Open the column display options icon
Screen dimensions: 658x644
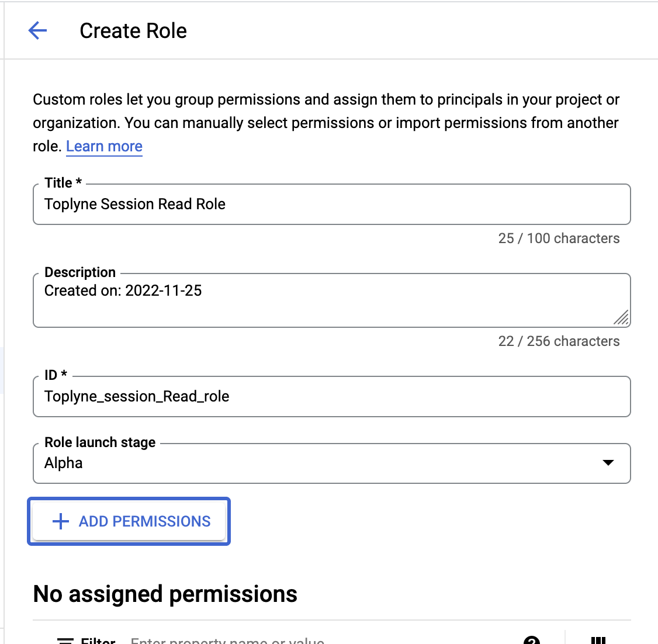click(598, 640)
